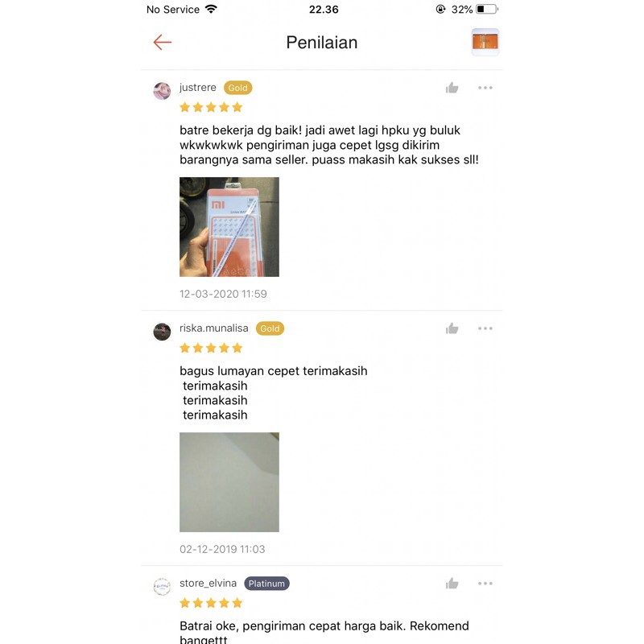Open justrere's profile avatar

(162, 91)
